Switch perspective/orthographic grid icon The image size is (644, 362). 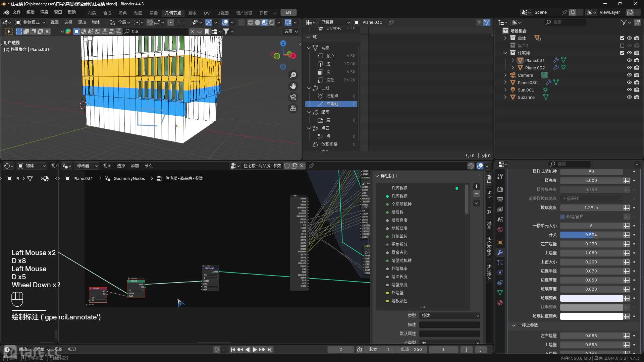(x=293, y=108)
